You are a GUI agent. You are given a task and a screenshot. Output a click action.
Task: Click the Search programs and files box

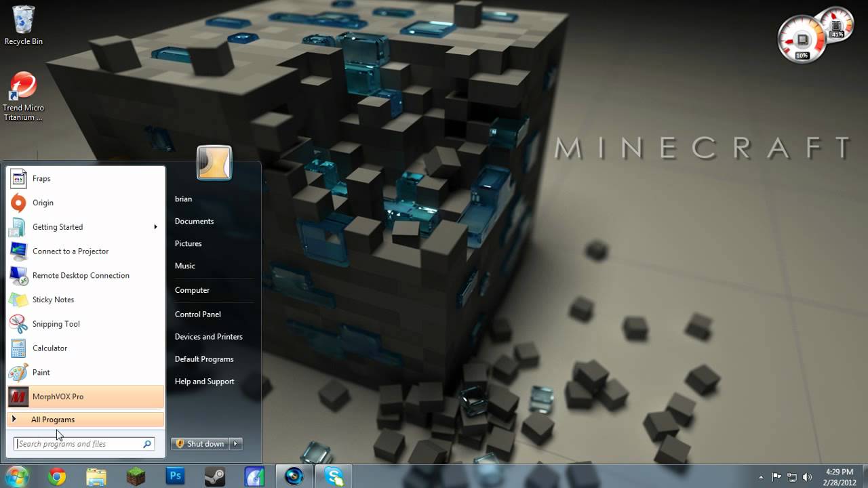pyautogui.click(x=85, y=444)
